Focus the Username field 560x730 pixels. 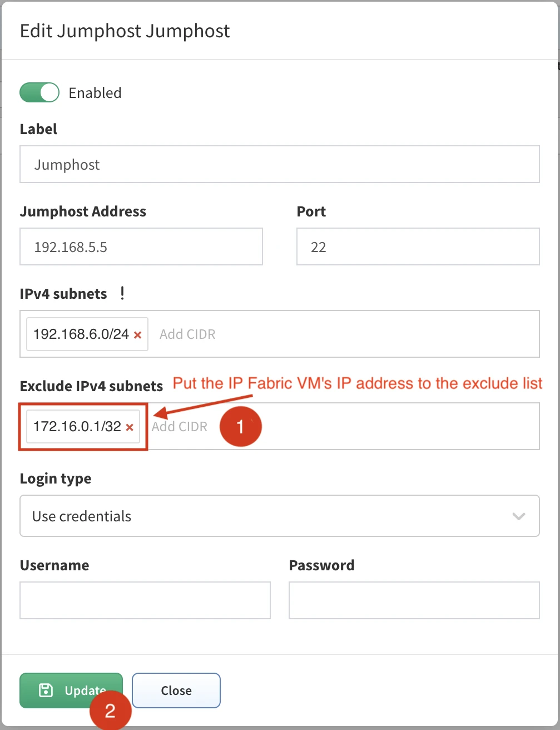(145, 600)
